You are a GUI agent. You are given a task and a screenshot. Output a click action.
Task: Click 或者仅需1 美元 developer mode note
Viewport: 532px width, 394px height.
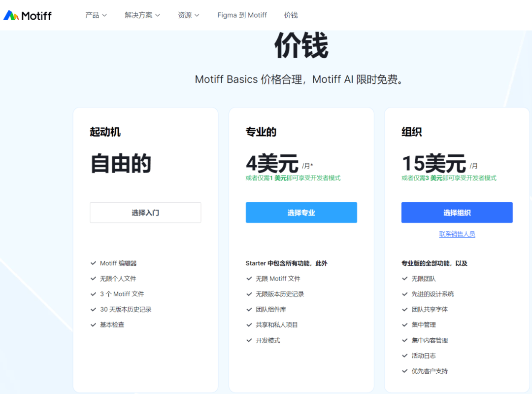(293, 178)
